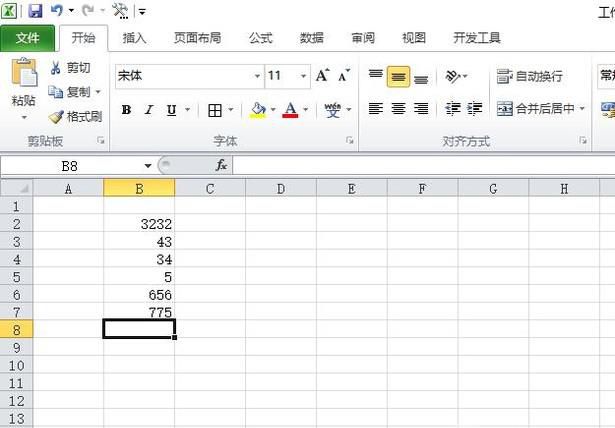Activate the 格式刷 format painter
Screen dimensions: 615x428
point(75,117)
